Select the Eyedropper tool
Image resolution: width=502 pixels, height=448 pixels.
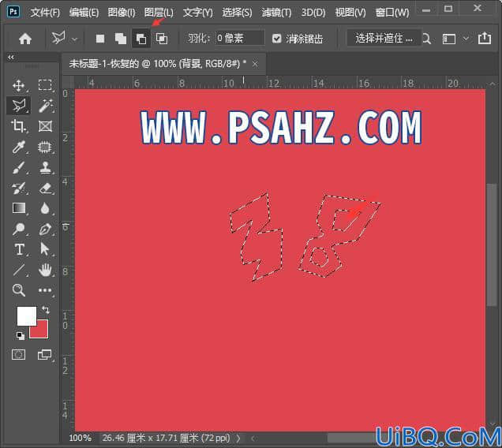18,147
